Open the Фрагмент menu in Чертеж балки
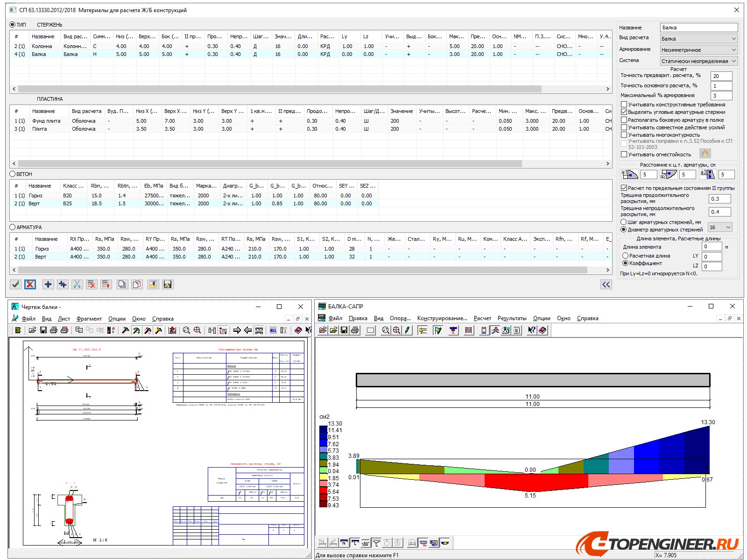 89,319
